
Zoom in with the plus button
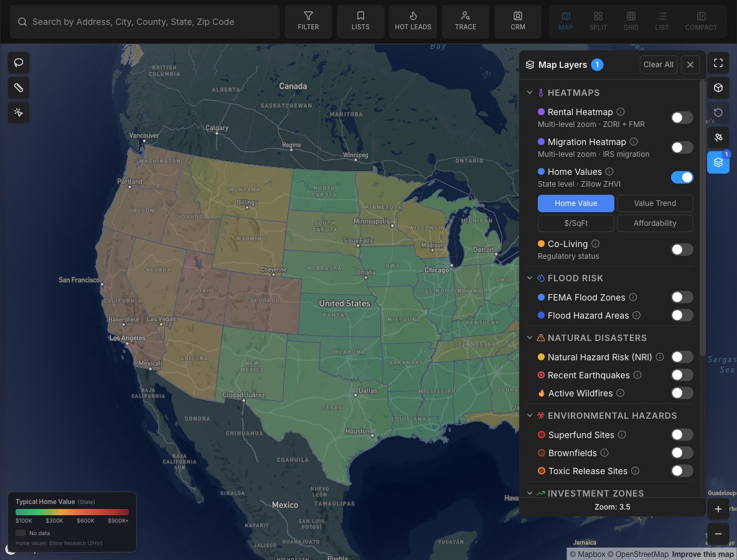(x=718, y=509)
